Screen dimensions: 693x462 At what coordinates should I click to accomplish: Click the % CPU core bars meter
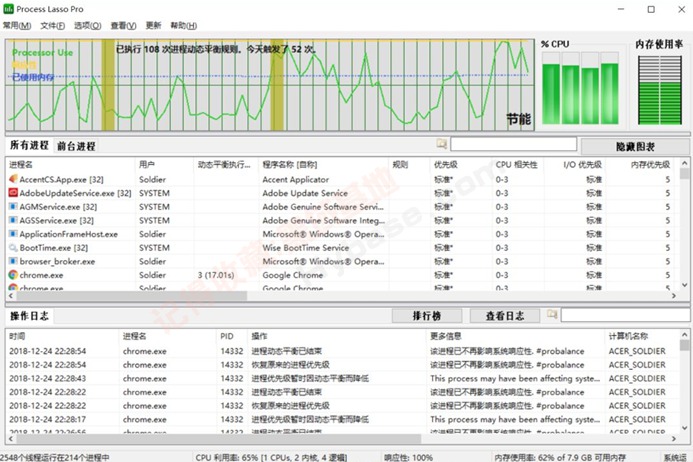tap(580, 88)
